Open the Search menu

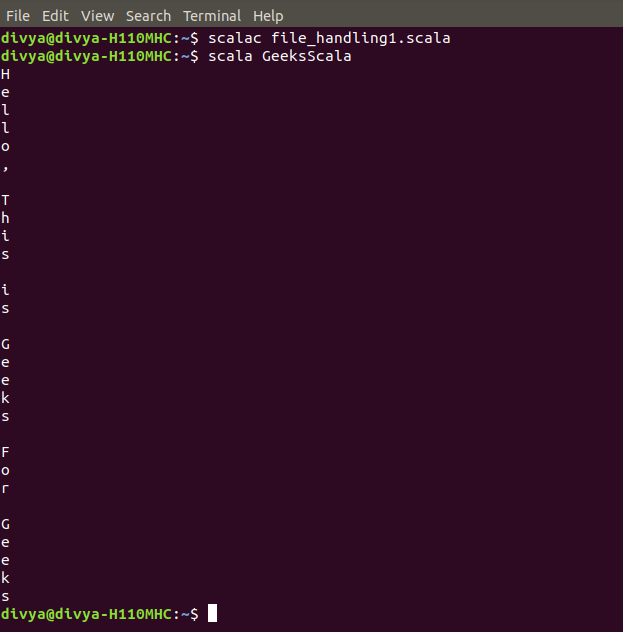[x=148, y=16]
